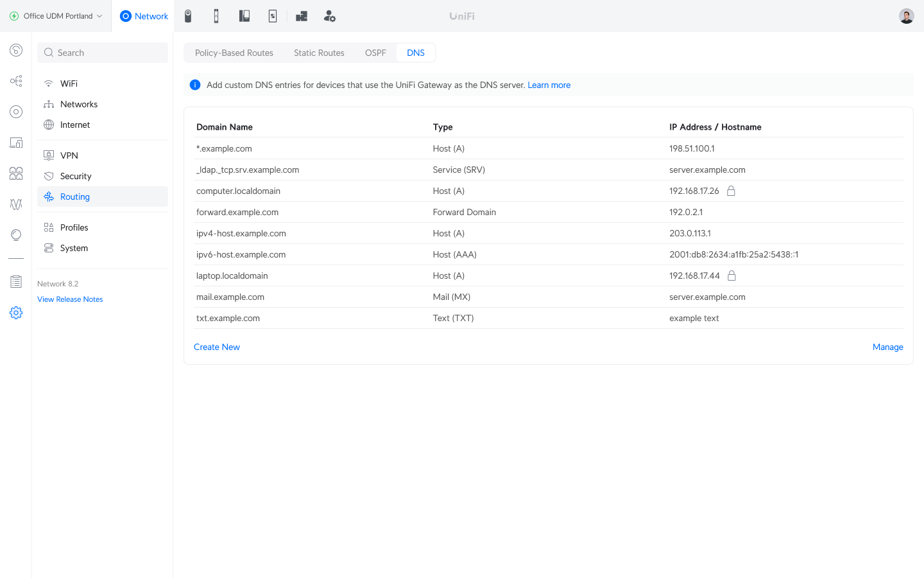Click the lock icon beside 192.168.17.26
Screen dimensions: 924x578
(731, 191)
